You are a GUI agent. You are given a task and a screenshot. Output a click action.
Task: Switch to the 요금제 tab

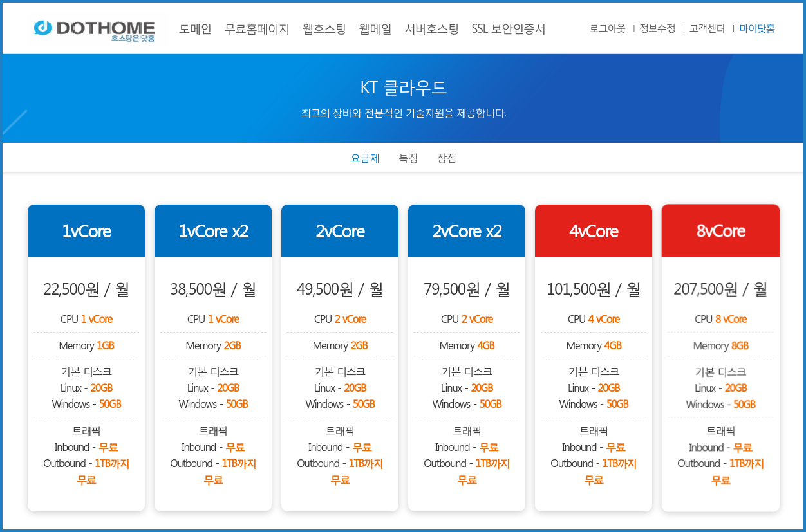click(365, 158)
